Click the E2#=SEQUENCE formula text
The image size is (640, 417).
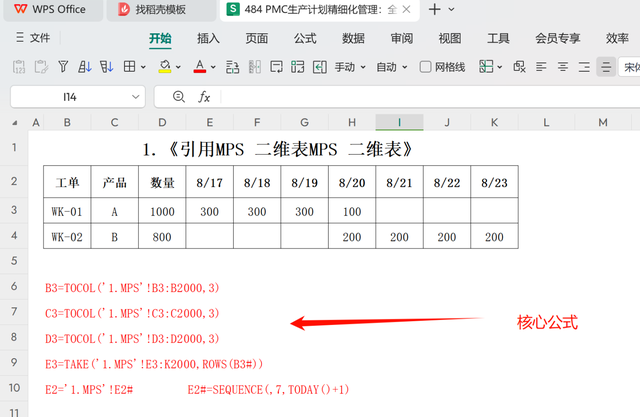pos(269,390)
